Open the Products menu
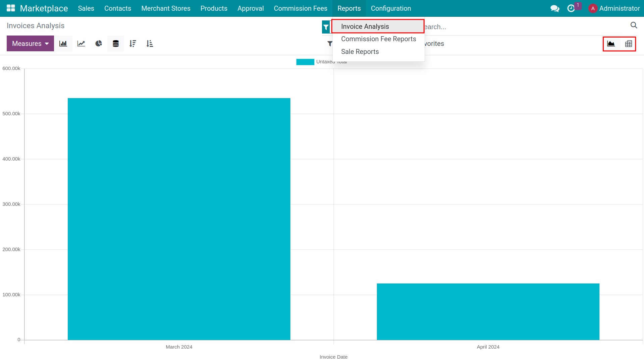Screen dimensions: 644x362 (x=214, y=8)
